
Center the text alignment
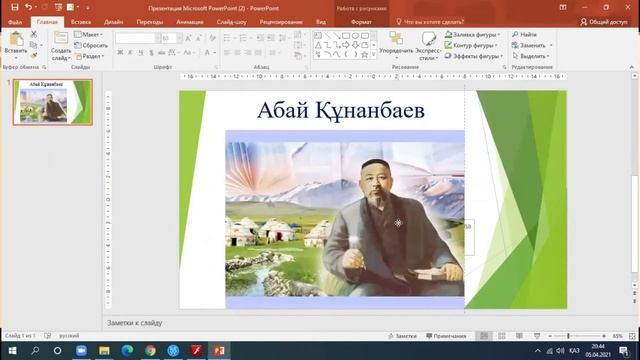(x=237, y=53)
